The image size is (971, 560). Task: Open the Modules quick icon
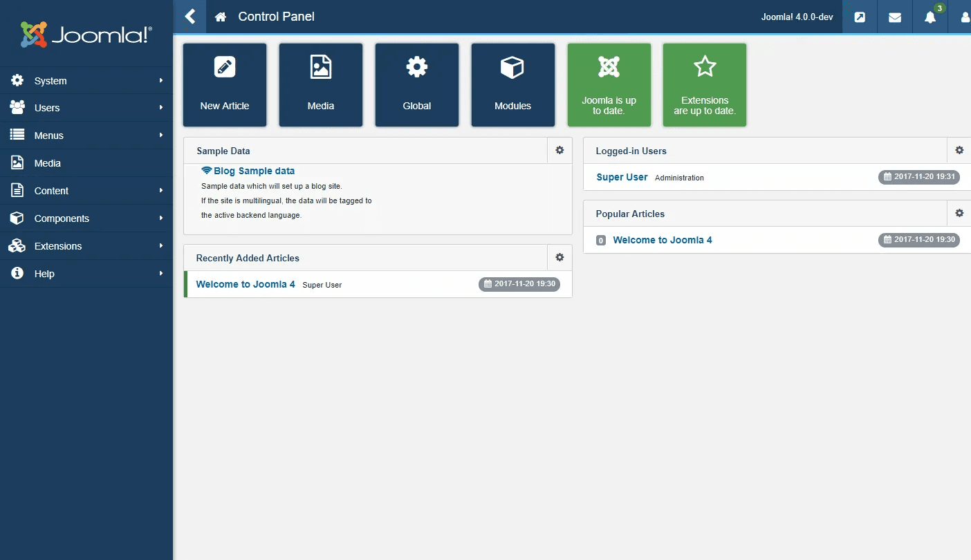pos(512,84)
